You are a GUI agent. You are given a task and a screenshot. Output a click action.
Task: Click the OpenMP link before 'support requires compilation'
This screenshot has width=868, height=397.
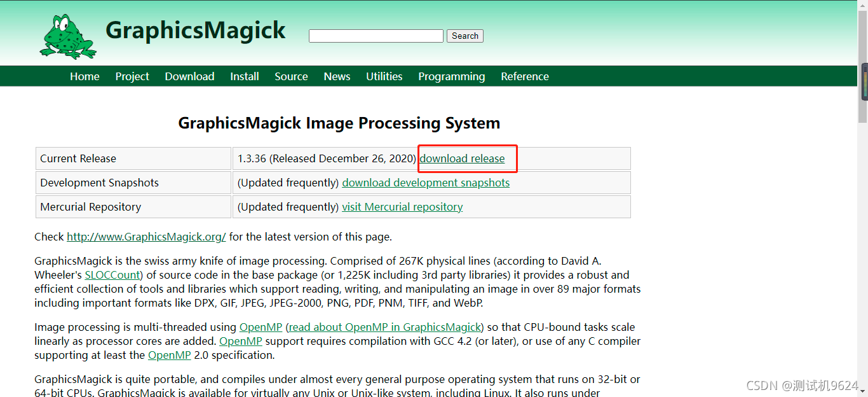point(241,341)
